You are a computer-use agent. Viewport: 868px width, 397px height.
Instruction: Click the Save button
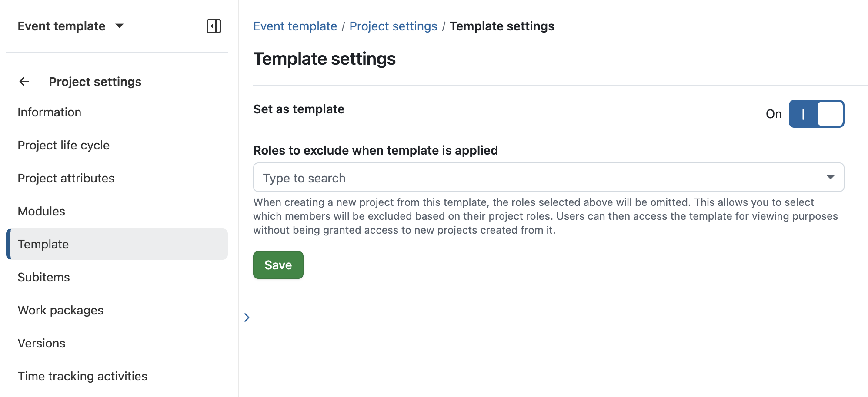[x=278, y=265]
